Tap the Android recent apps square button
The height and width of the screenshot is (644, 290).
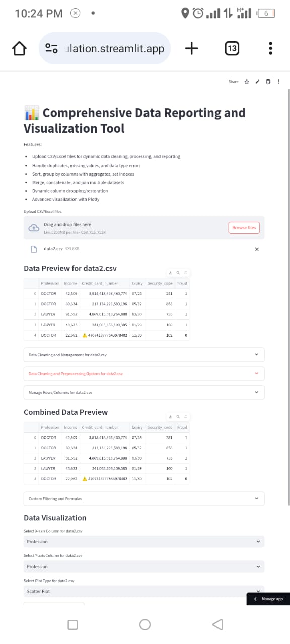point(72,624)
